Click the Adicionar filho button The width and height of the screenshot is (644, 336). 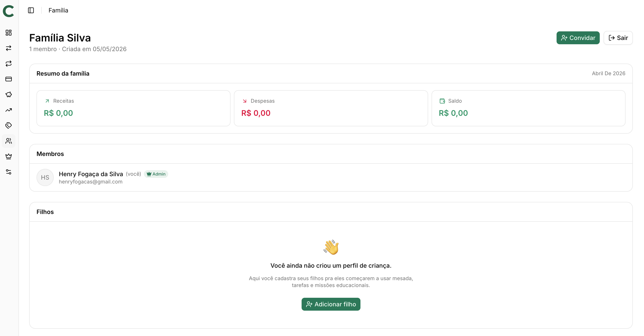click(x=331, y=304)
